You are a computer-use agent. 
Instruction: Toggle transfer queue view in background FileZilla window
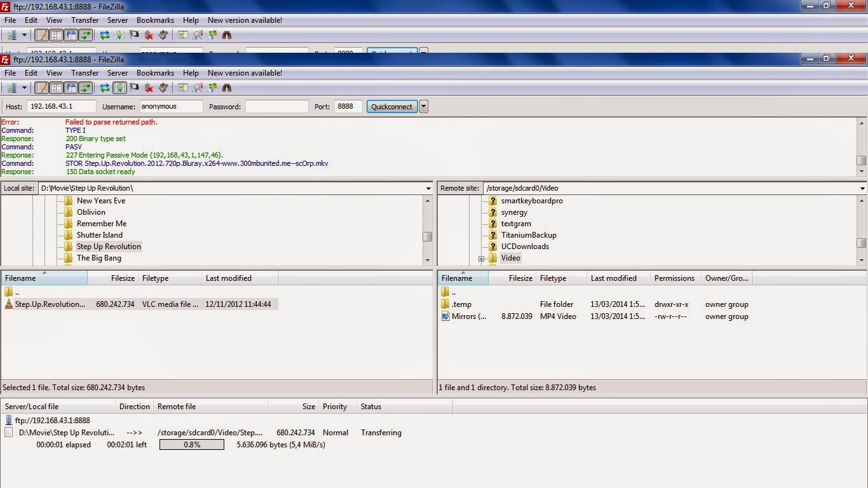(86, 35)
